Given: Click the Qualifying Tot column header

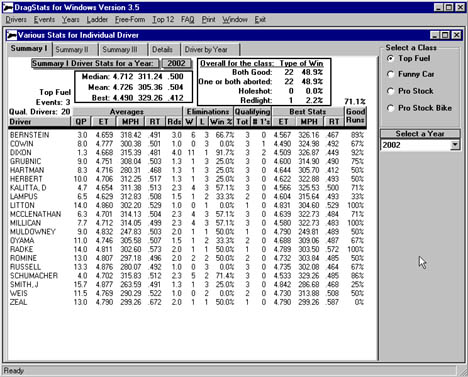Looking at the screenshot, I should (x=242, y=122).
